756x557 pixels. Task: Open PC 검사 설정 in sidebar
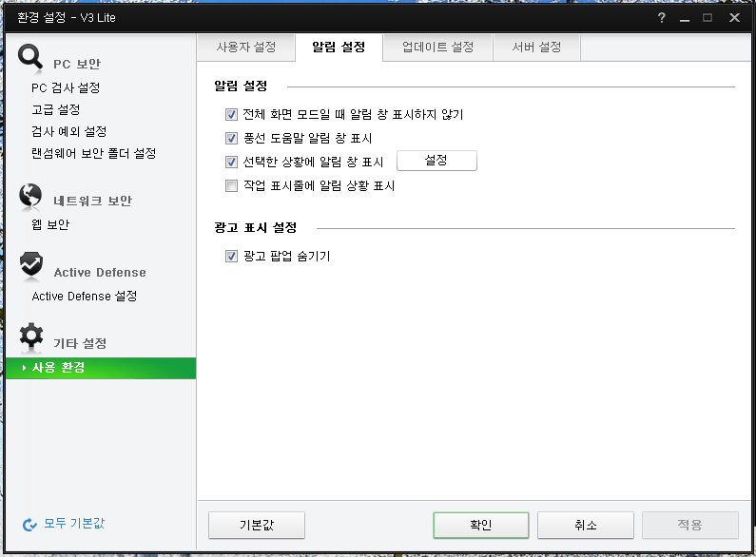66,87
